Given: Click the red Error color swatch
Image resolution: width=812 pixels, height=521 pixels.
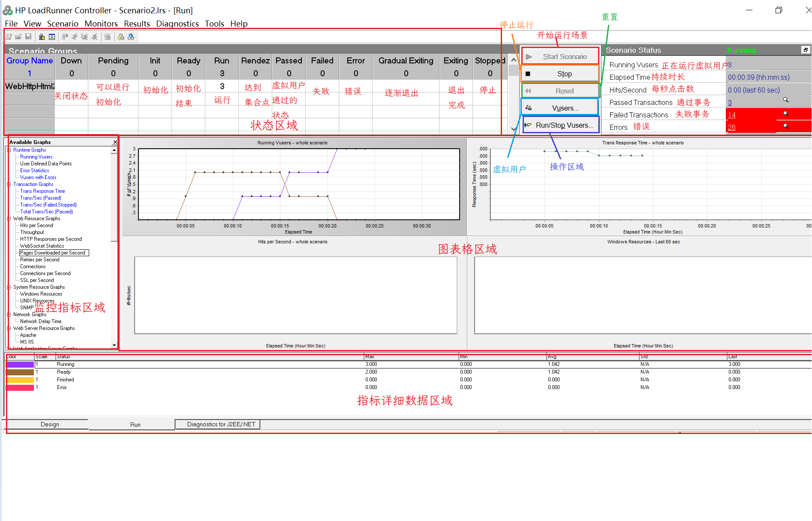Looking at the screenshot, I should click(x=20, y=387).
